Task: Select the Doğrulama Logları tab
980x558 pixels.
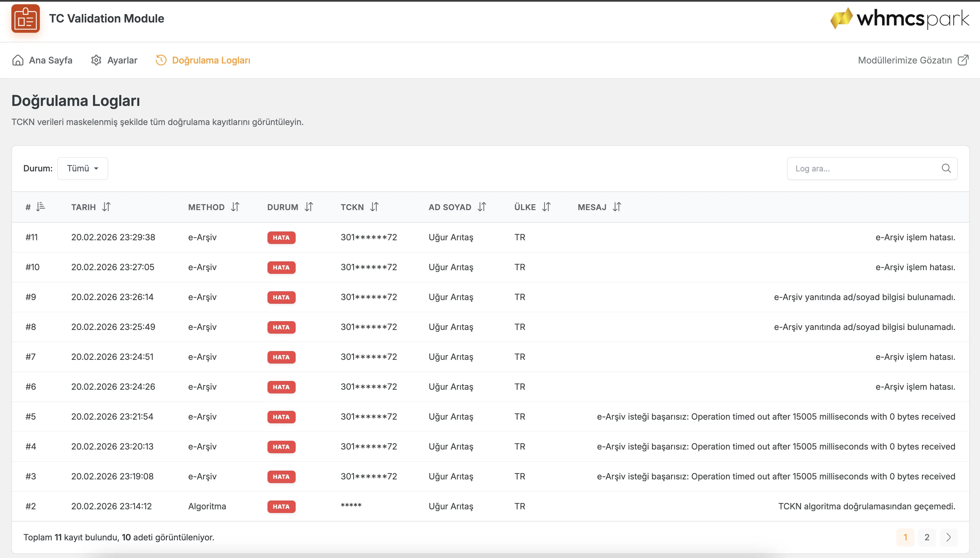Action: click(x=203, y=60)
